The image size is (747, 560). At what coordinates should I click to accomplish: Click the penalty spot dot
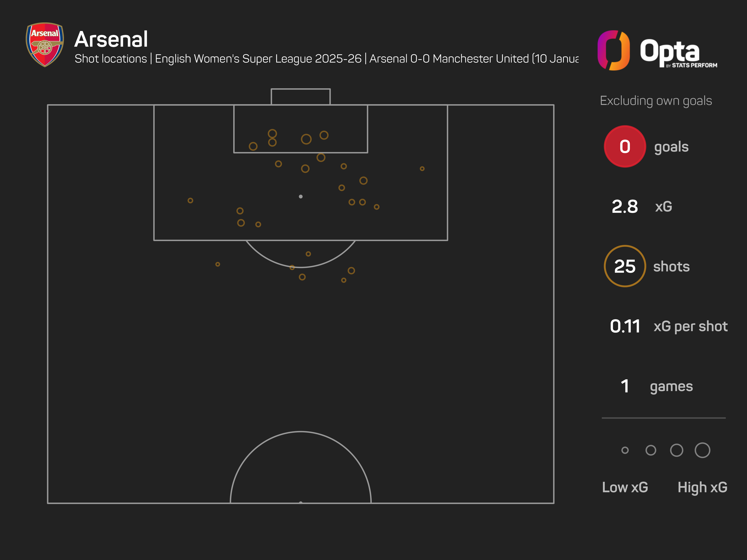pyautogui.click(x=300, y=196)
